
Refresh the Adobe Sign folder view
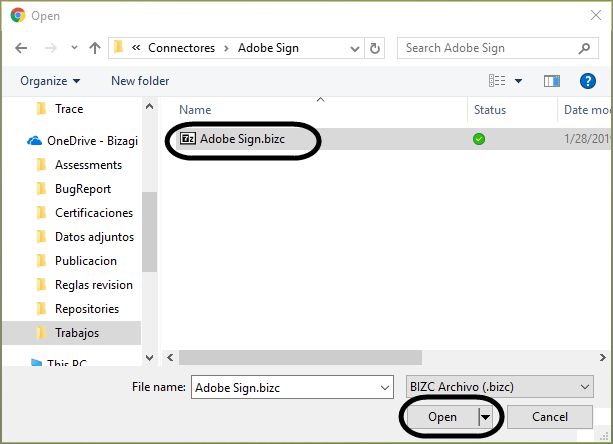[x=375, y=48]
